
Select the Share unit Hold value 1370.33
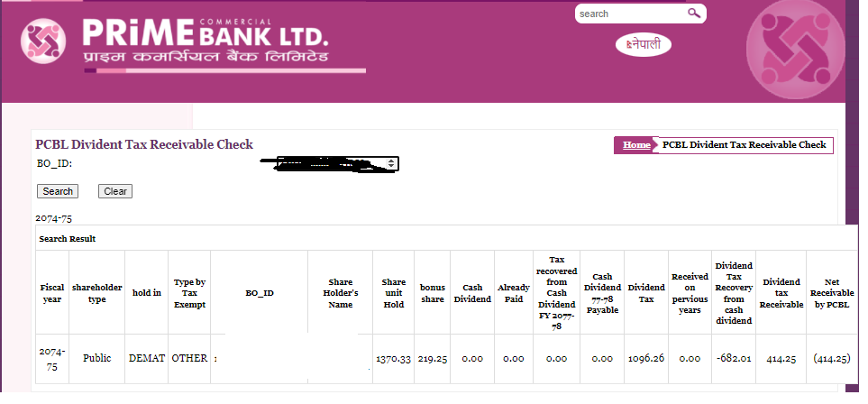[393, 359]
